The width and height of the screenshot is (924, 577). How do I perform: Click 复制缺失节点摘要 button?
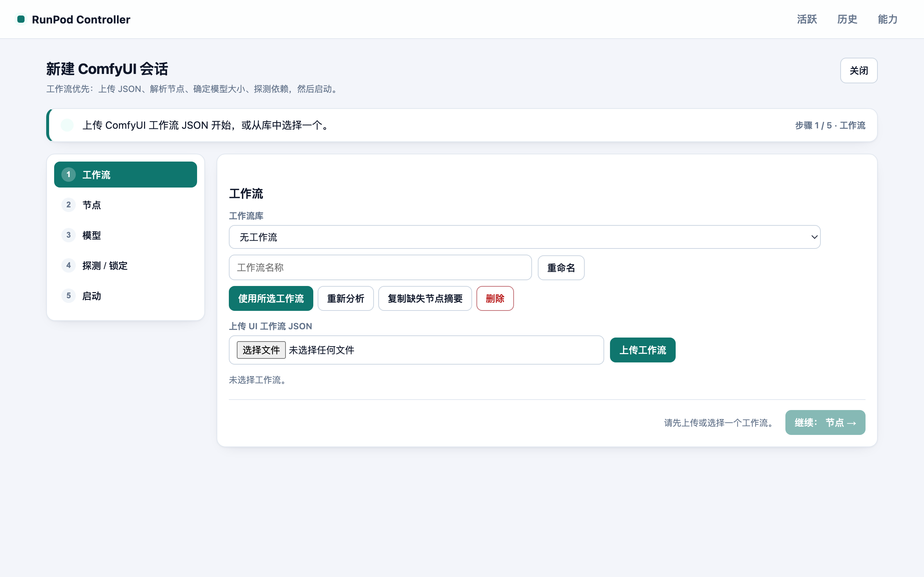click(425, 299)
